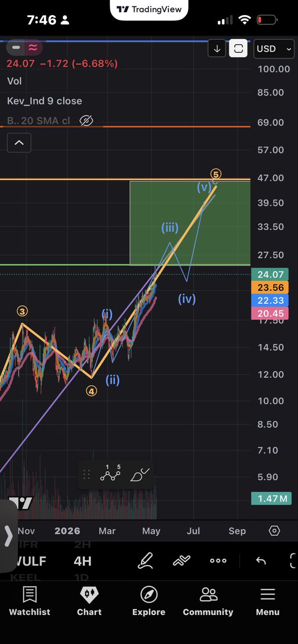Tap the Mar label on time axis
This screenshot has width=298, height=644.
[107, 531]
